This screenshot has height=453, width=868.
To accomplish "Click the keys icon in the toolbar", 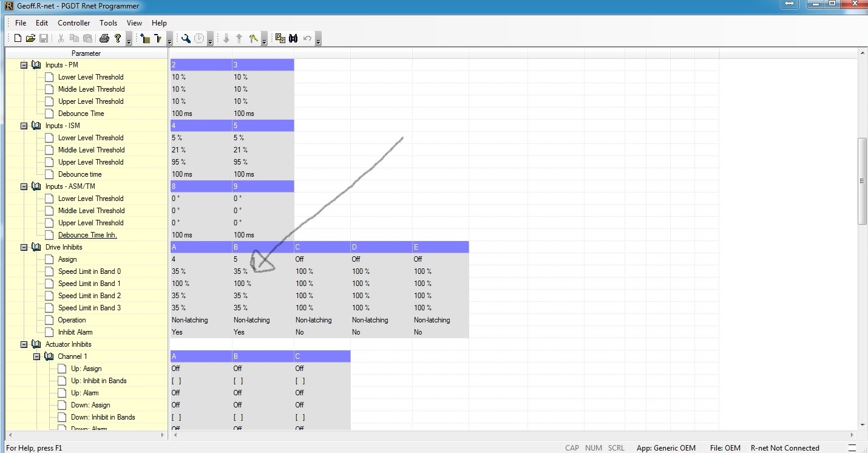I will [x=254, y=38].
